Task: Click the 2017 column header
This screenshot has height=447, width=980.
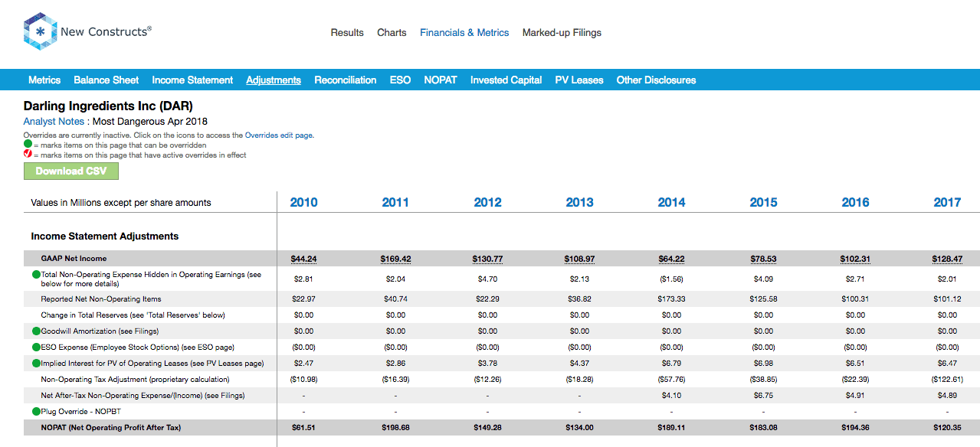Action: [947, 202]
